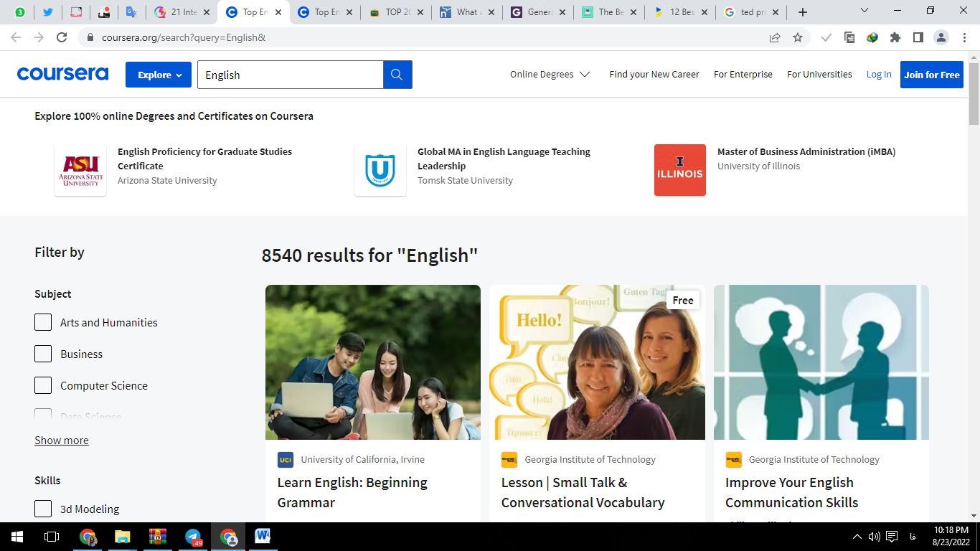Expand the Explore dropdown
This screenshot has width=980, height=551.
[159, 75]
